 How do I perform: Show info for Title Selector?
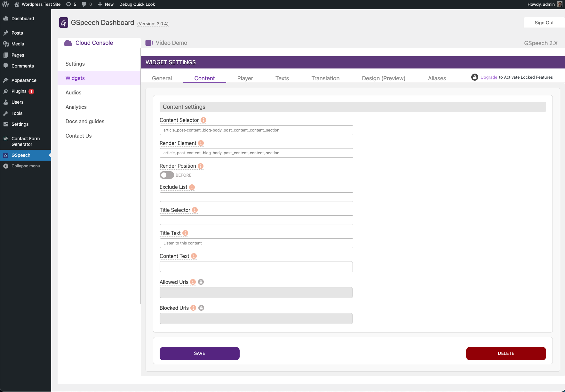195,210
